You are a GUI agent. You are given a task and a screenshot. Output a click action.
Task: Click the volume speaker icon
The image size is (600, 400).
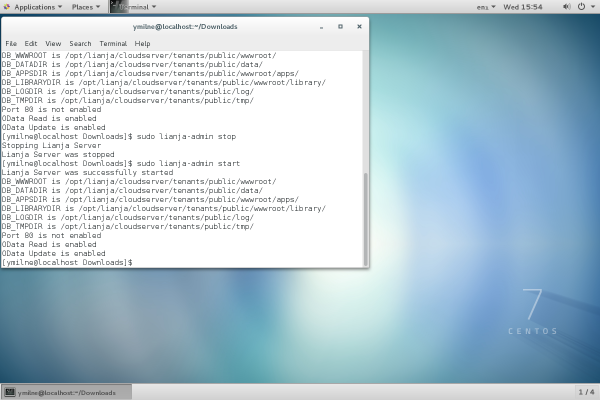pyautogui.click(x=565, y=6)
